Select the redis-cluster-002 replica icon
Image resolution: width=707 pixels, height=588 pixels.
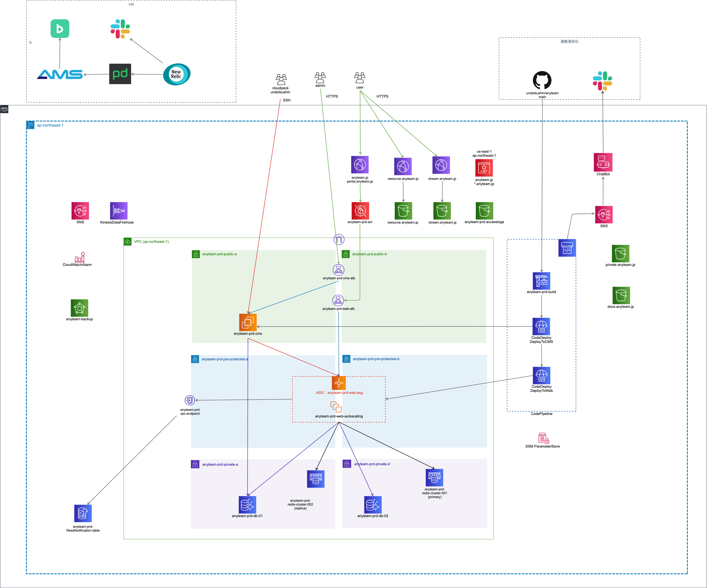[316, 479]
